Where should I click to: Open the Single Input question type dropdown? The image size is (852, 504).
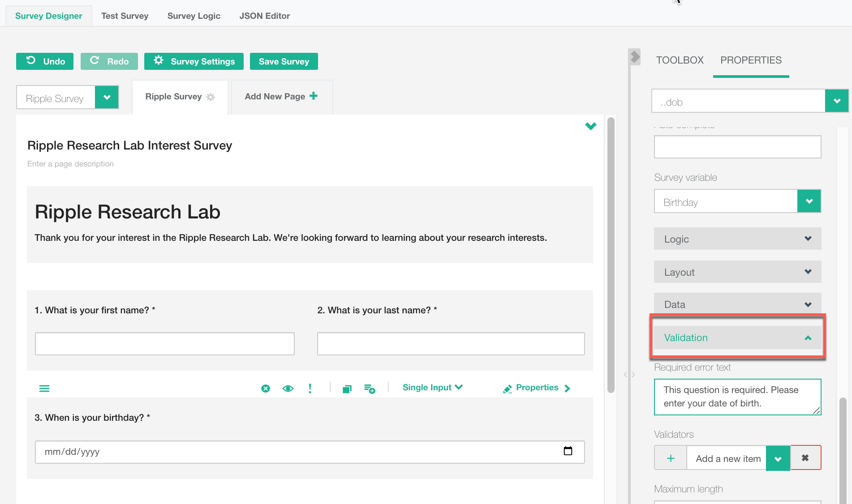(432, 388)
